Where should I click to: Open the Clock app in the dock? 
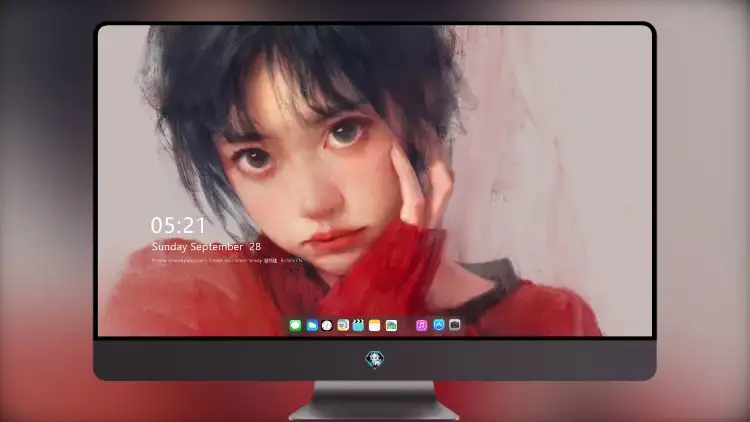pyautogui.click(x=327, y=325)
